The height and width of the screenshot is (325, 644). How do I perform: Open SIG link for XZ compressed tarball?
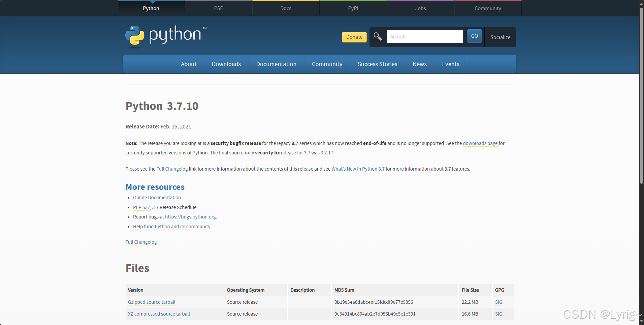(498, 314)
